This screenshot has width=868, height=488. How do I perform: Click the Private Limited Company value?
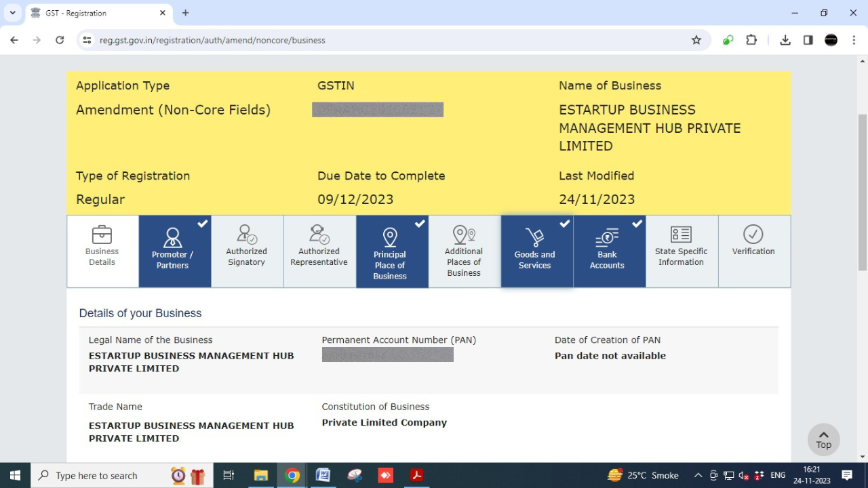pos(384,422)
